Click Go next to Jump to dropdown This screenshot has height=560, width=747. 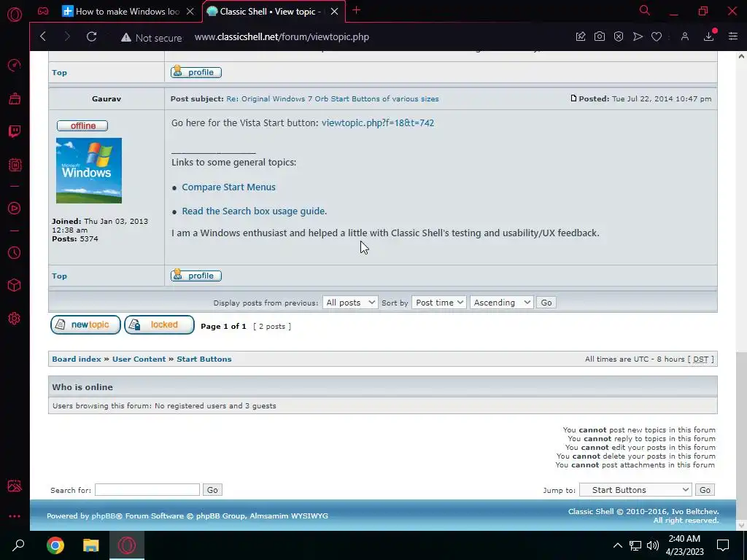click(x=705, y=490)
